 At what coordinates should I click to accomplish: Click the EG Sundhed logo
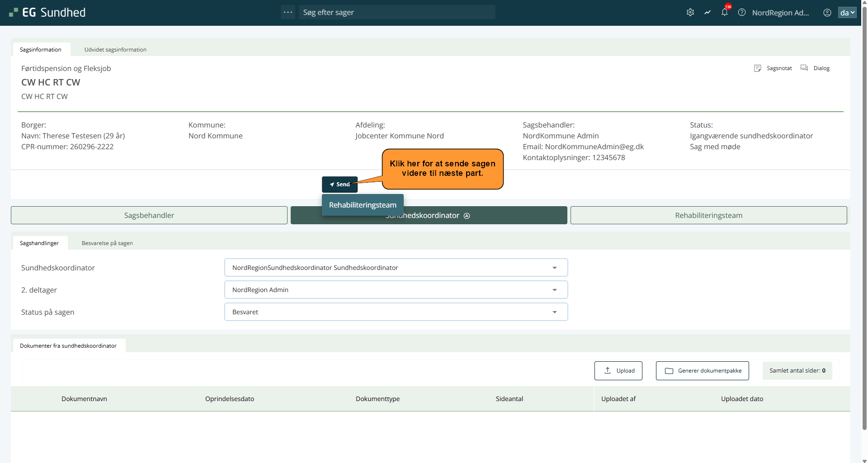pyautogui.click(x=47, y=13)
